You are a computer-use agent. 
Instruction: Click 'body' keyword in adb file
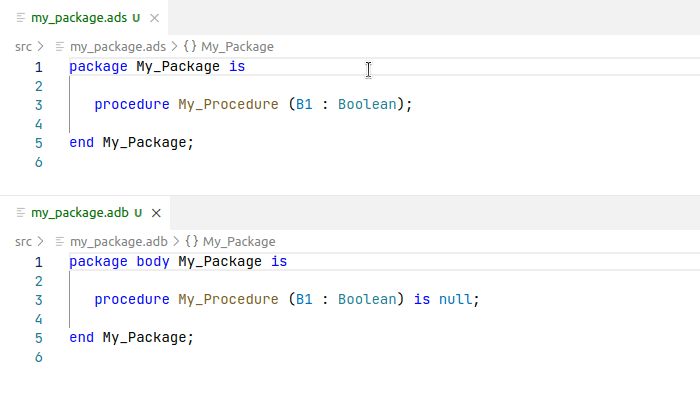(153, 262)
